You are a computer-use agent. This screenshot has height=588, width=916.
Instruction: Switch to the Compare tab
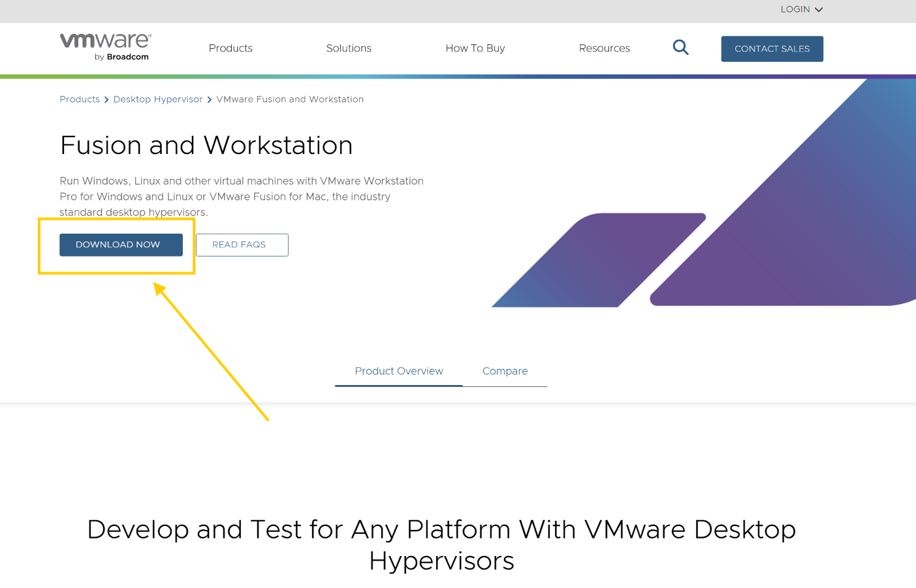505,371
